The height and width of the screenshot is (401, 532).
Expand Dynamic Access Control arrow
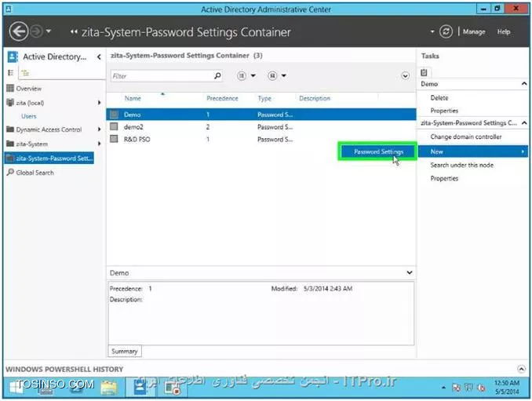[99, 129]
